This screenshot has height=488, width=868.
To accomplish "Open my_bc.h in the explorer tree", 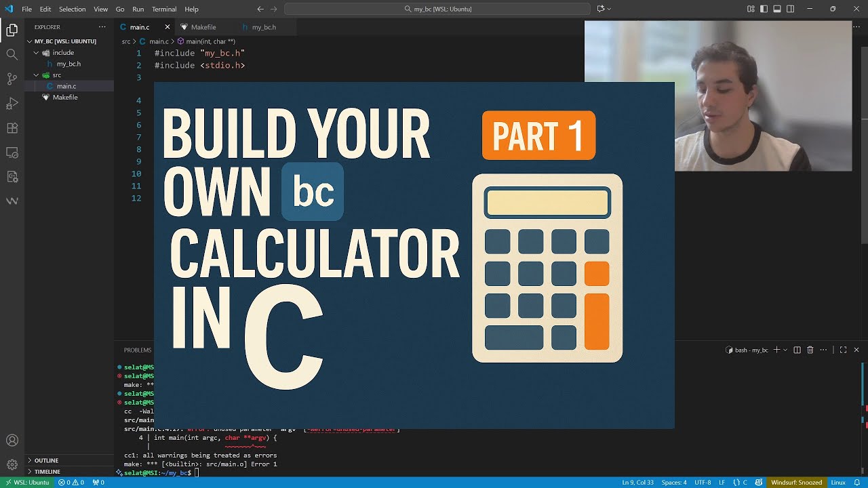I will [70, 64].
